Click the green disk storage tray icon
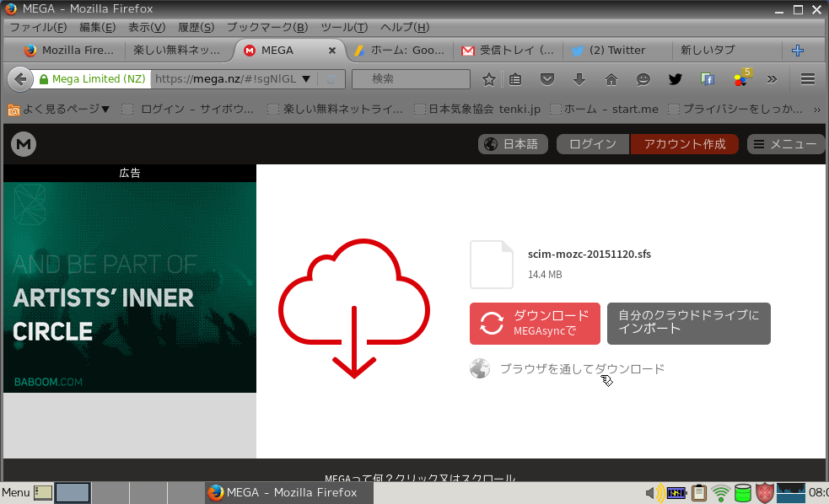 tap(743, 493)
